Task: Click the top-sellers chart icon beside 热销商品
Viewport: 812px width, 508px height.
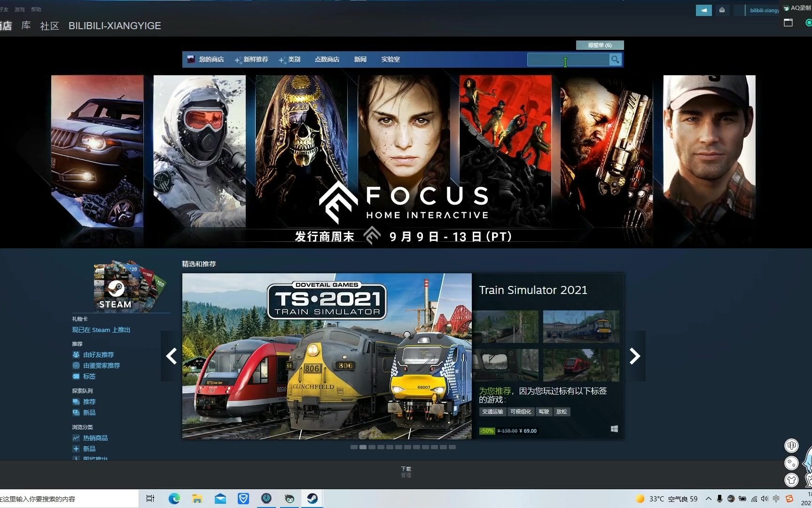Action: (76, 438)
